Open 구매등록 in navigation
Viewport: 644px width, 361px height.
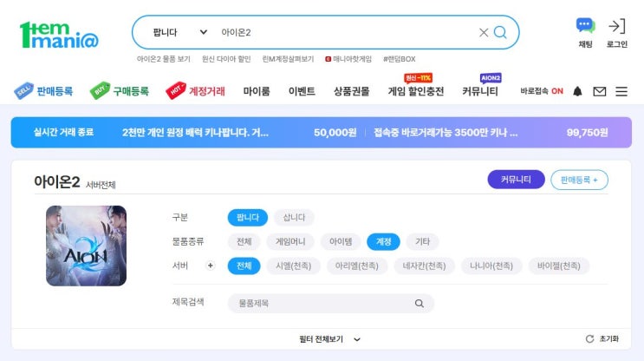120,91
